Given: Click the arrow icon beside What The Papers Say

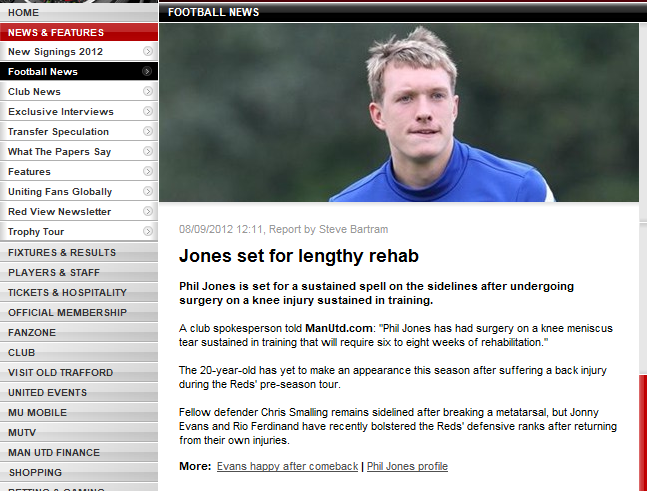Looking at the screenshot, I should pyautogui.click(x=147, y=151).
